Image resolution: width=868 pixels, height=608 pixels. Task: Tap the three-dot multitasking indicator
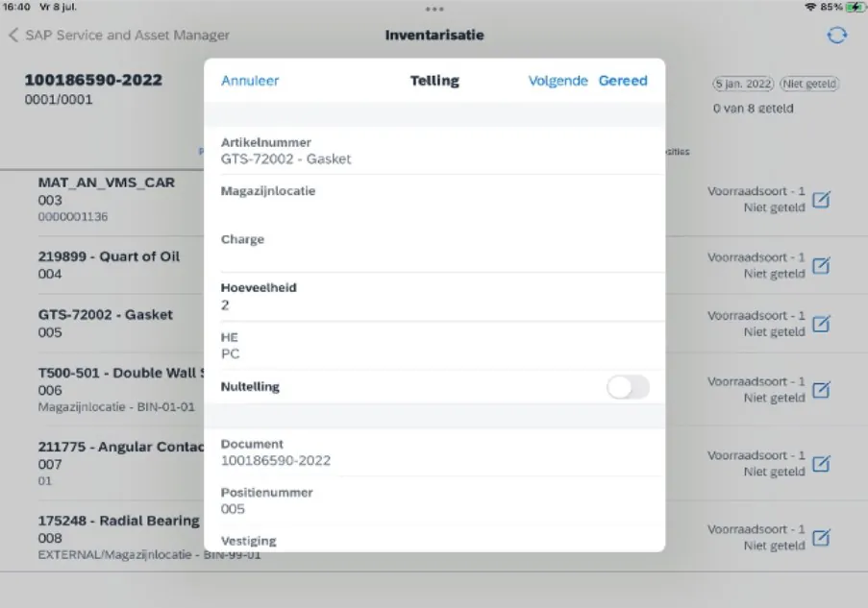[x=434, y=9]
